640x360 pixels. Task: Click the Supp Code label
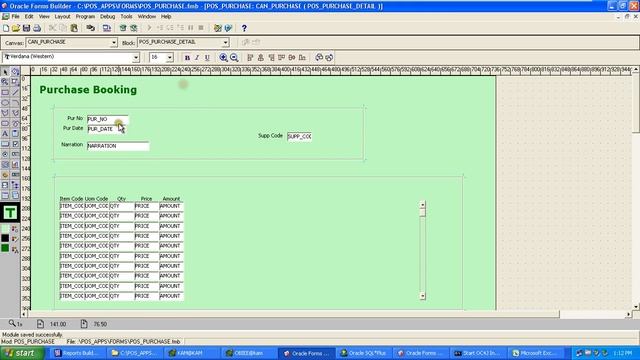(270, 136)
